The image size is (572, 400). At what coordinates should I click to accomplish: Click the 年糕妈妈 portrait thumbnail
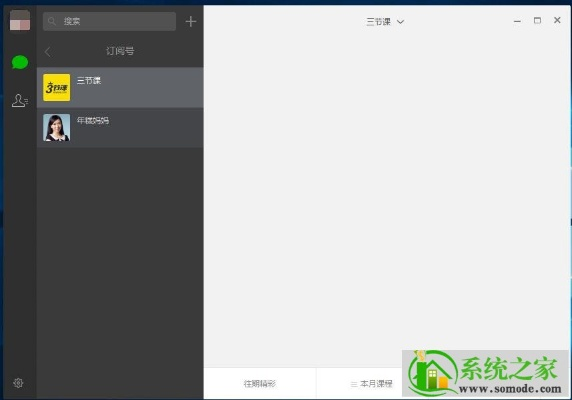57,128
